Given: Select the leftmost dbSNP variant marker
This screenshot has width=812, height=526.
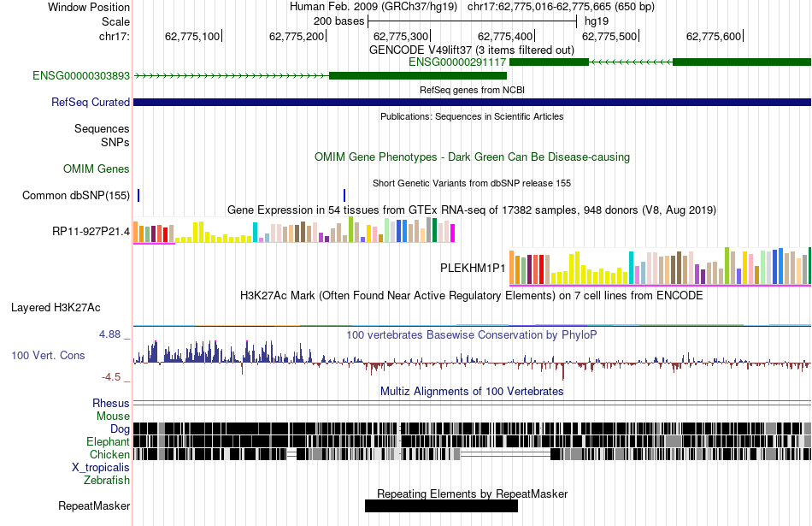Looking at the screenshot, I should pos(138,195).
